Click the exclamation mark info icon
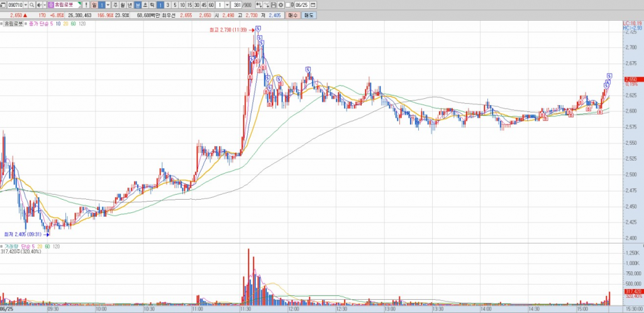Viewport: 644px width, 313px height. 84,4
